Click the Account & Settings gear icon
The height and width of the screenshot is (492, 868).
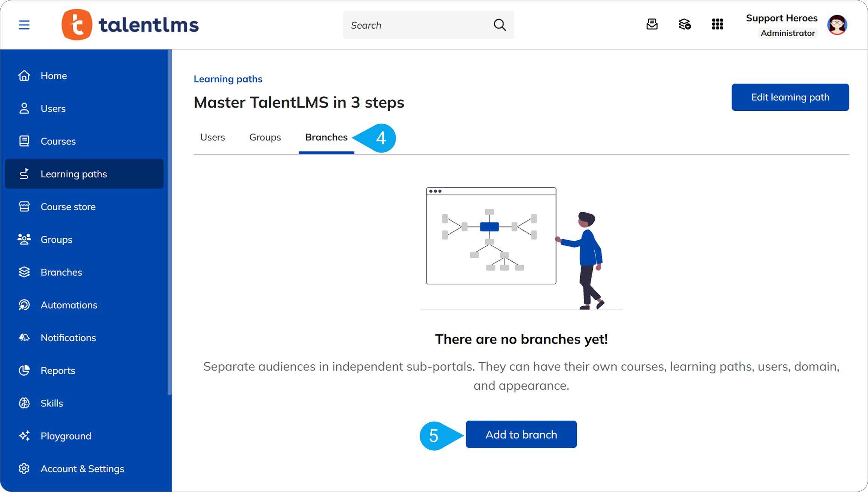coord(24,469)
